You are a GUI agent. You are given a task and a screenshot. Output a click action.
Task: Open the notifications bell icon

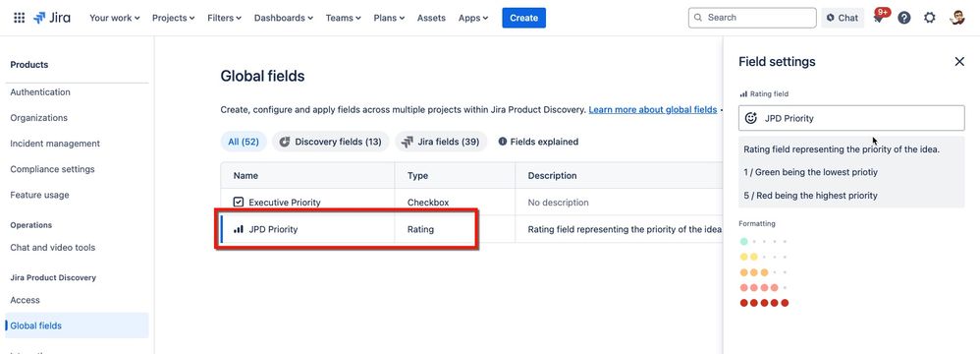point(879,18)
